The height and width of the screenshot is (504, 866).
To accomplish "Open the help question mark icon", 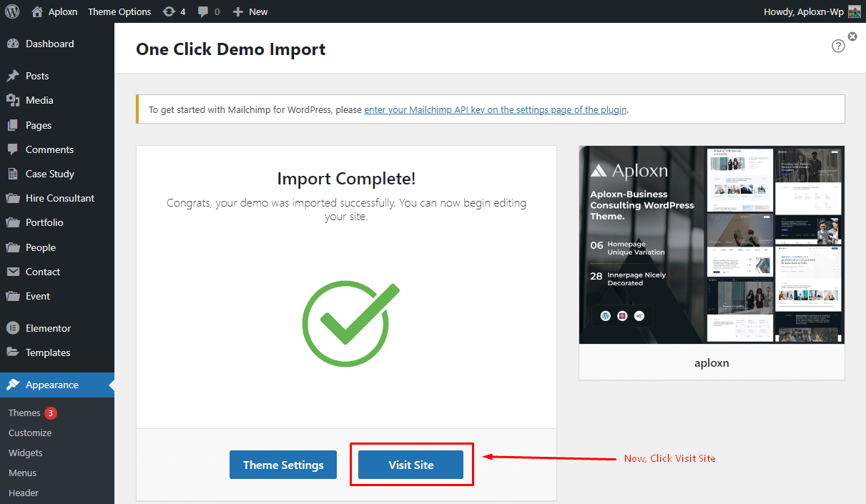I will (x=838, y=46).
